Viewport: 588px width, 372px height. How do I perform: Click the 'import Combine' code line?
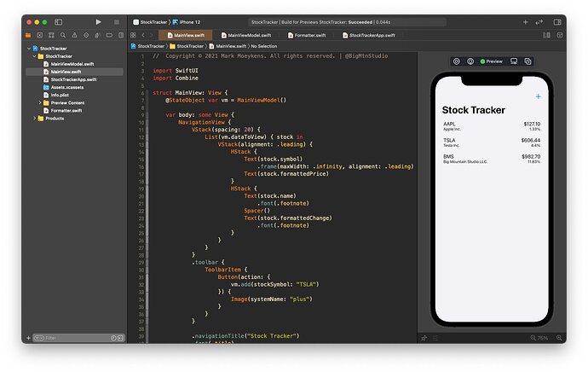click(176, 78)
